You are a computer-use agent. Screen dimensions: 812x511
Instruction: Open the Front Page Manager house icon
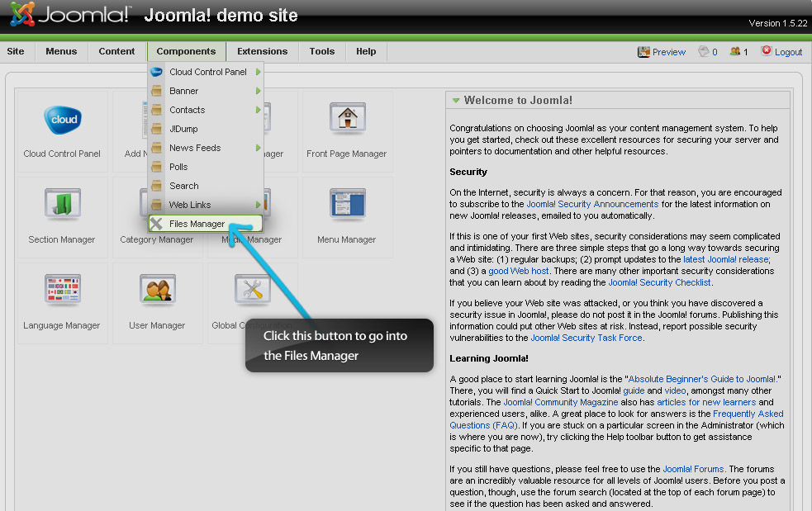coord(348,117)
